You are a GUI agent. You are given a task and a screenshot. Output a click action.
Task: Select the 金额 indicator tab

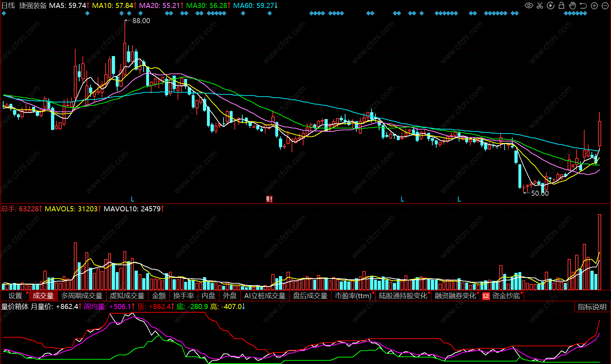pyautogui.click(x=159, y=296)
